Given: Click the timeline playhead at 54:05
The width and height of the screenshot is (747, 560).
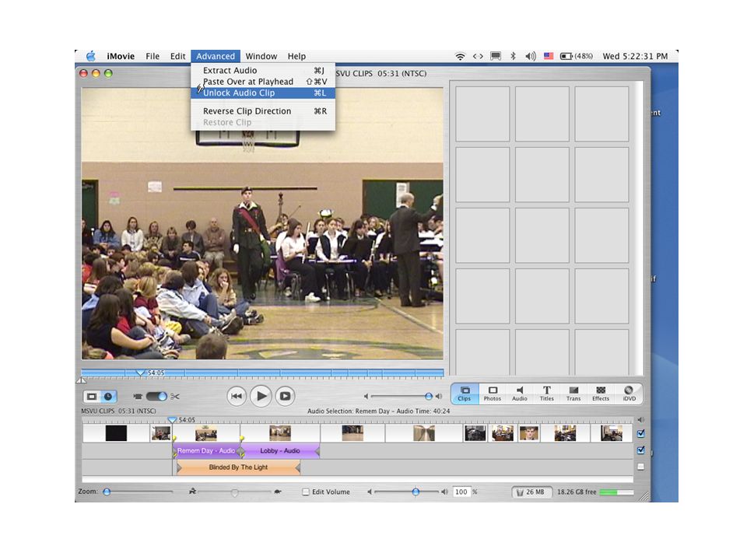Looking at the screenshot, I should 173,420.
